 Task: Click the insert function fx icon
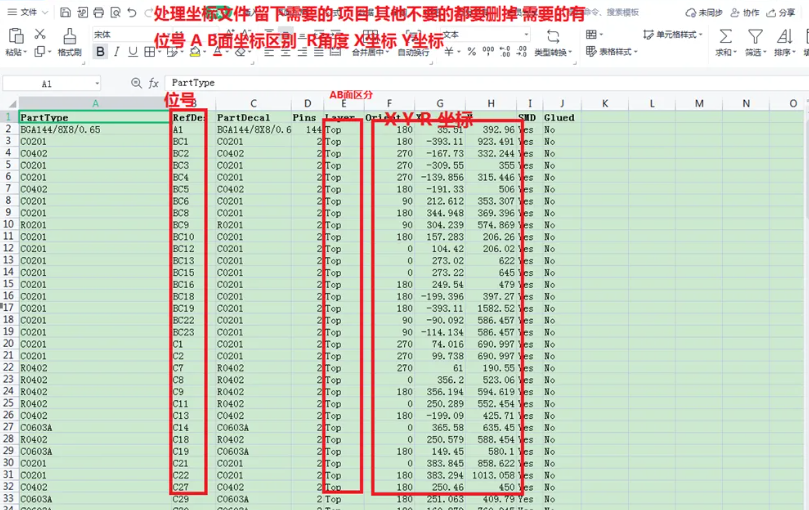[153, 83]
